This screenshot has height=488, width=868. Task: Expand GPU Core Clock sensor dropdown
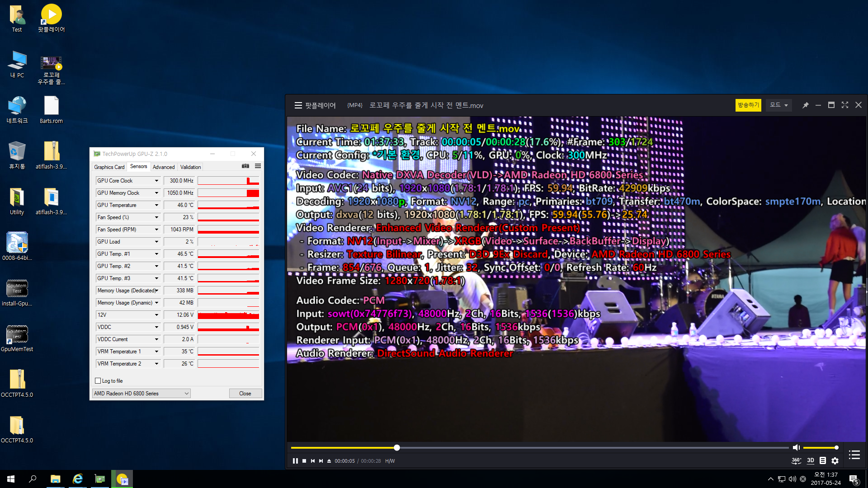point(156,181)
